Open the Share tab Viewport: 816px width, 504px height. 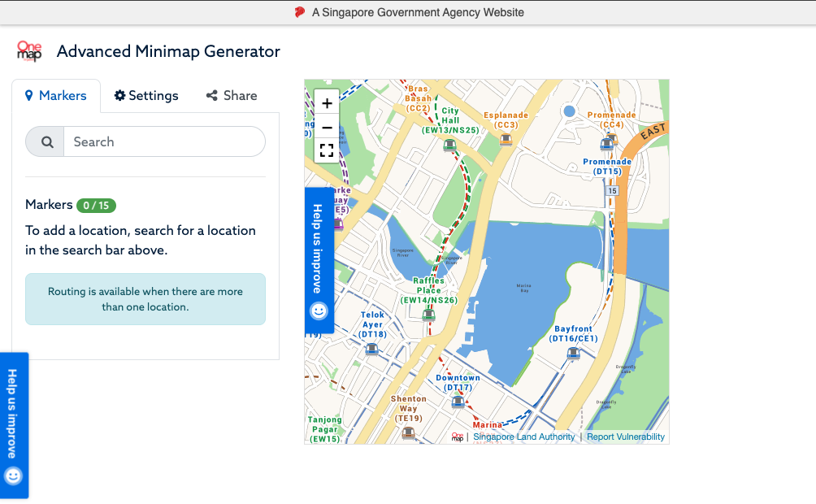tap(232, 96)
